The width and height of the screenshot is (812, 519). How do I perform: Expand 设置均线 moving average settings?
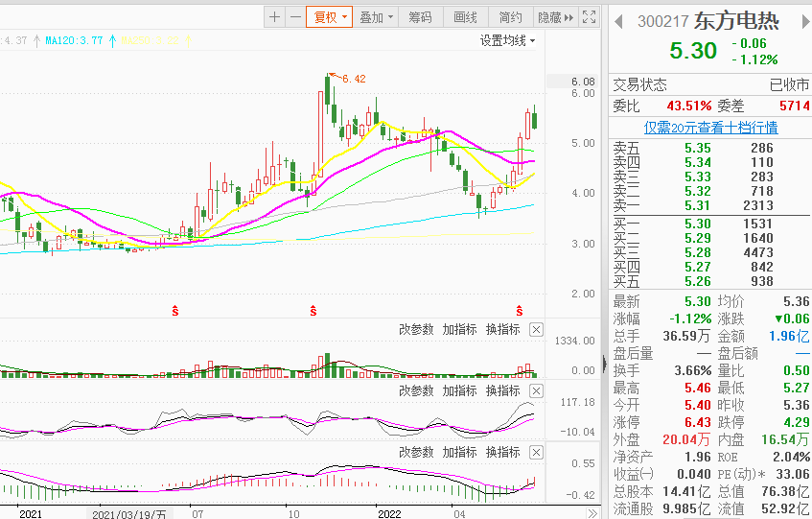507,40
